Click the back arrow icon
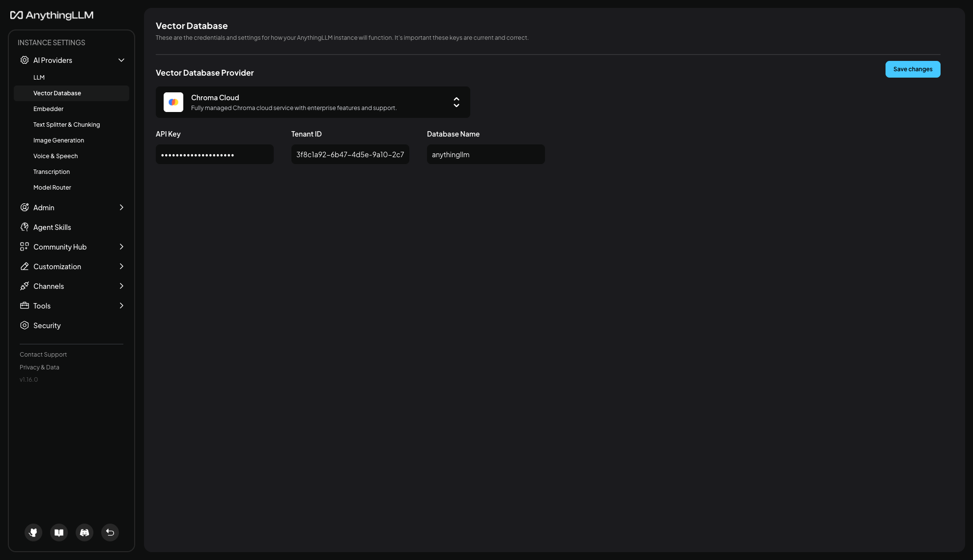 click(x=110, y=532)
